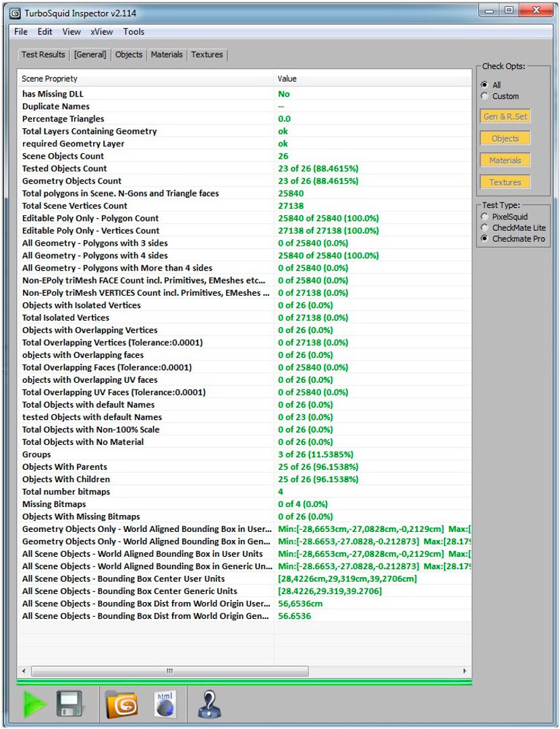560x729 pixels.
Task: Select the 'Percentage Triangles' row
Action: (x=244, y=119)
